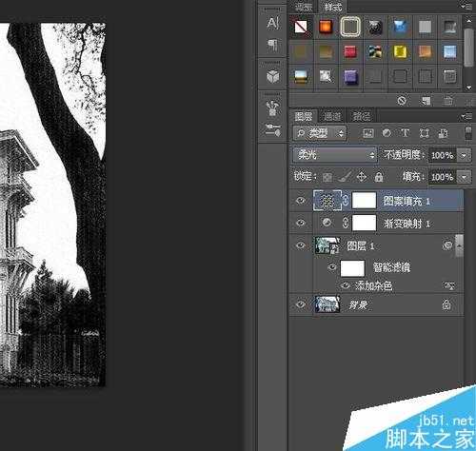The width and height of the screenshot is (476, 451).
Task: Hide the 图案填充 1 layer
Action: pyautogui.click(x=301, y=201)
